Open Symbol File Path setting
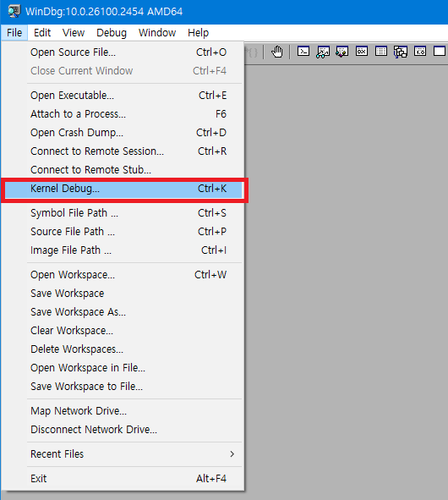Screen dimensions: 448x500 (x=123, y=213)
